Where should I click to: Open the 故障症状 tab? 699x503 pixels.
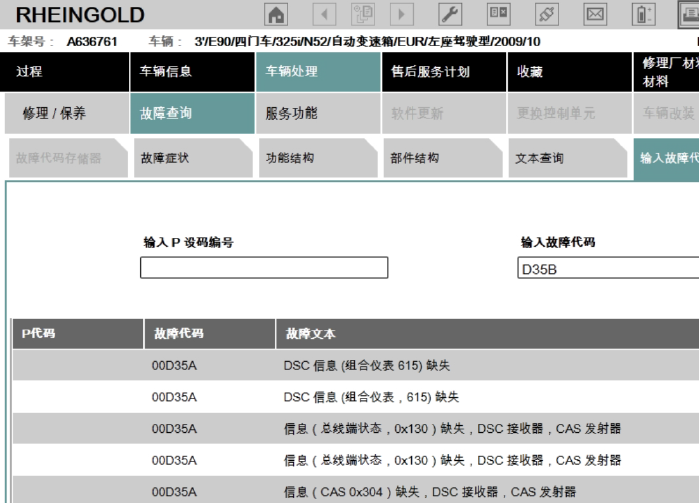193,158
